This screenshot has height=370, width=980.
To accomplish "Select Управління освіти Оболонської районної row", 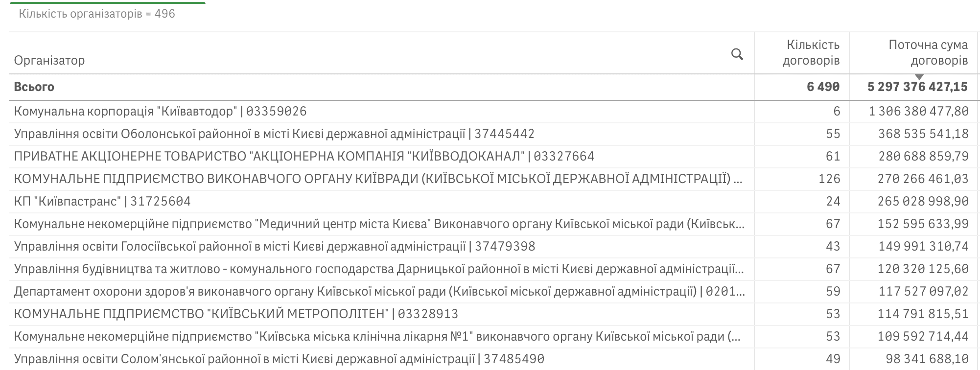I will (x=274, y=134).
